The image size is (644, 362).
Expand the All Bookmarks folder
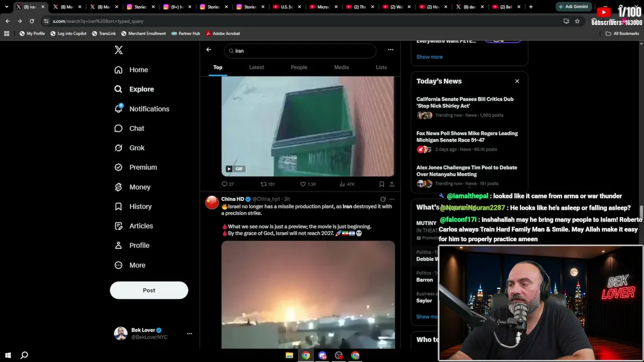tap(622, 34)
